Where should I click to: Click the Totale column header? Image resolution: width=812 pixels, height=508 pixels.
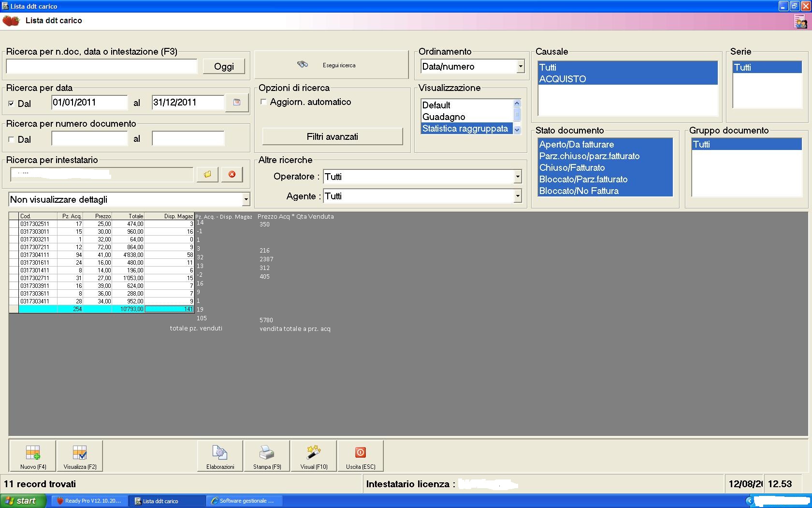coord(128,216)
